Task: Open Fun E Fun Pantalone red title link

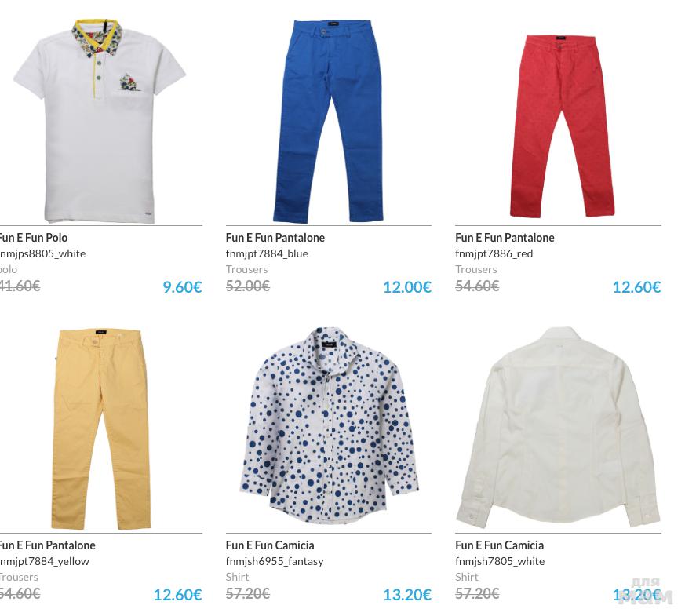Action: click(505, 238)
